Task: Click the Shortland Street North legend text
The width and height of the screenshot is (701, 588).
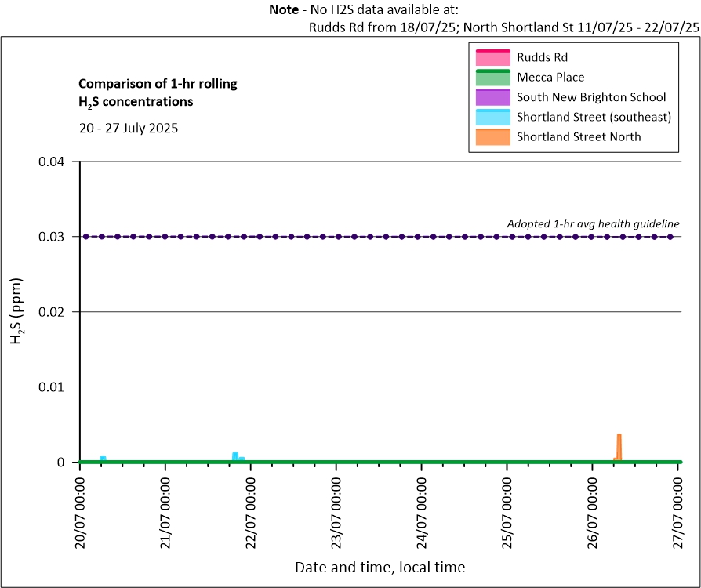Action: tap(579, 136)
